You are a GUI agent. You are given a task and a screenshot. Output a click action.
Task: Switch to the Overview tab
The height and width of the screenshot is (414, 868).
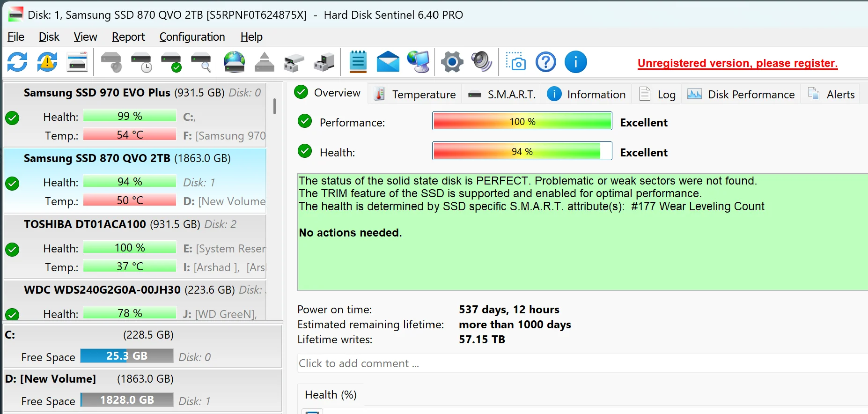coord(328,93)
